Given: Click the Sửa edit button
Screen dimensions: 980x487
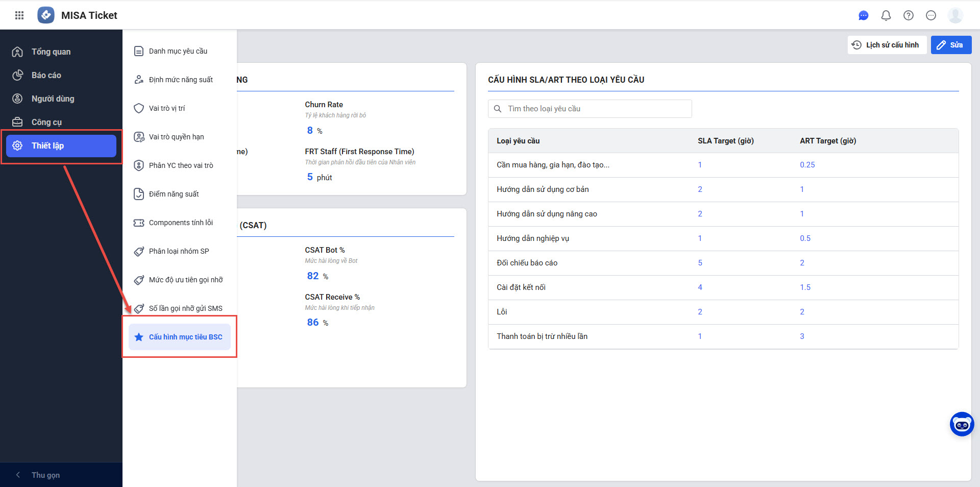Looking at the screenshot, I should click(950, 45).
